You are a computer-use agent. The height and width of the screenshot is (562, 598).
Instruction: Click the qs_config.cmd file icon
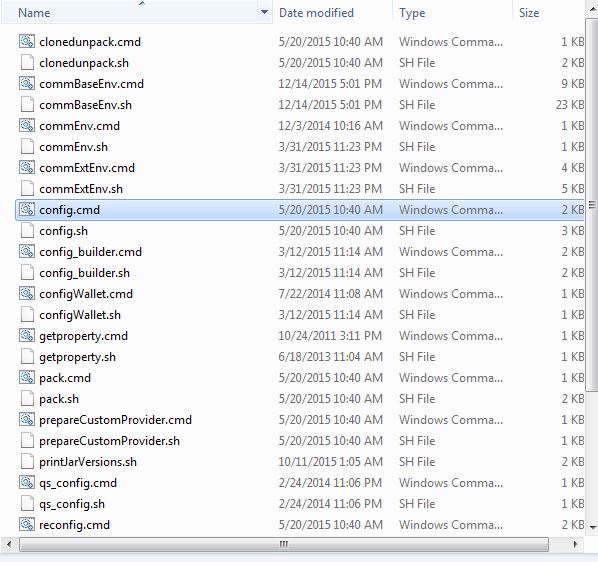27,482
